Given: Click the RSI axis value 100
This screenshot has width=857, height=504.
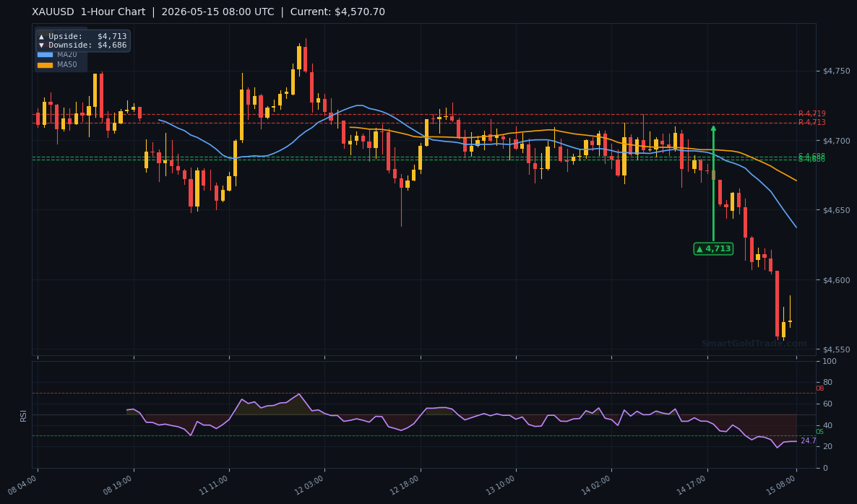Looking at the screenshot, I should tap(829, 362).
